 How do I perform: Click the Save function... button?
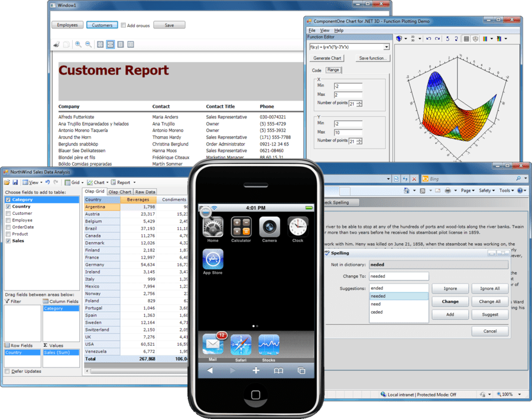click(373, 58)
